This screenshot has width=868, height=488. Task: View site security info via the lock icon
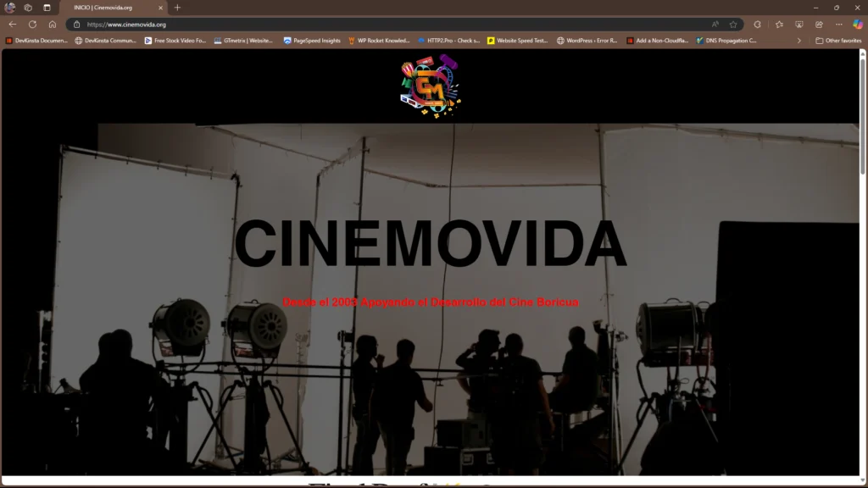tap(77, 25)
